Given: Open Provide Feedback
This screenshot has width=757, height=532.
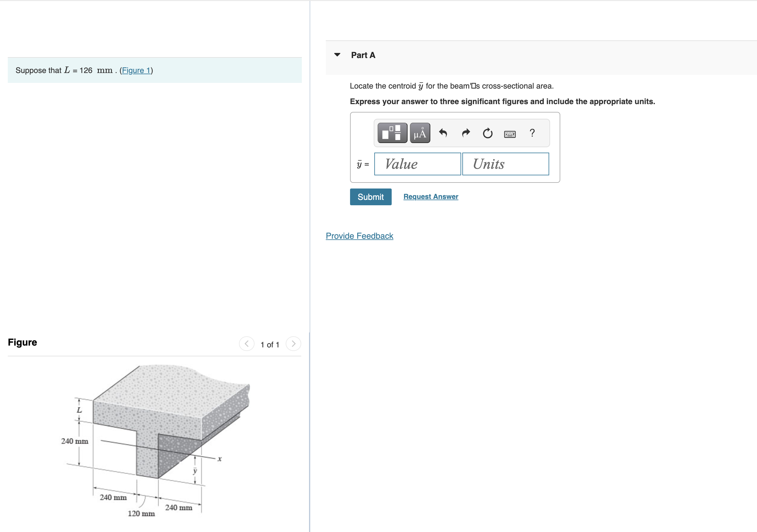Looking at the screenshot, I should [x=359, y=235].
